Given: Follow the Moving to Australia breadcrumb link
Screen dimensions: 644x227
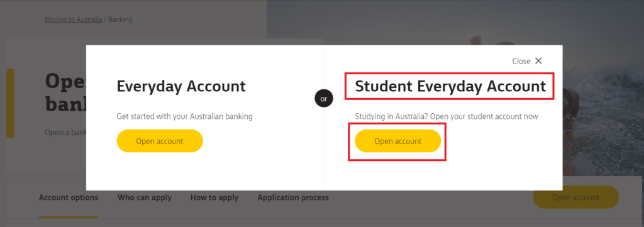Looking at the screenshot, I should (x=73, y=19).
